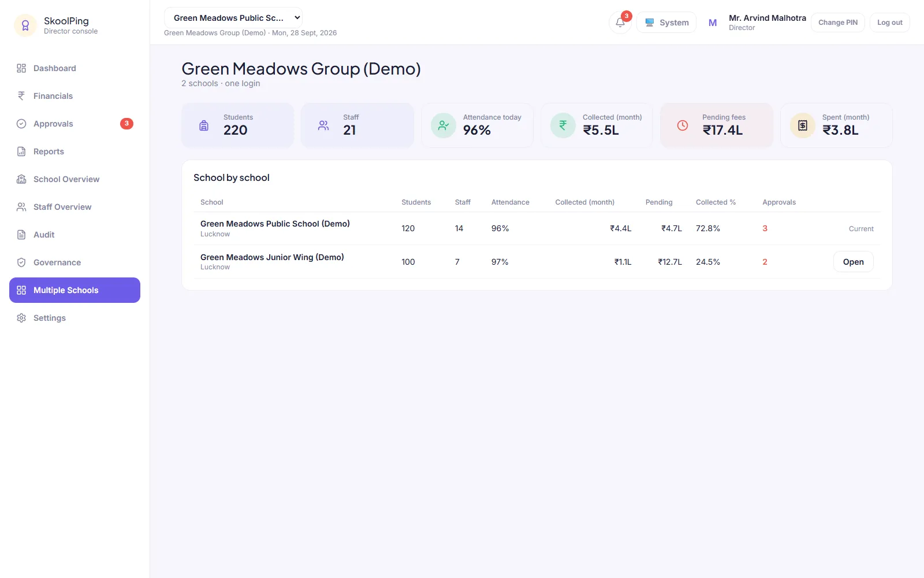Open the Multiple Schools menu item
The image size is (924, 578).
(74, 290)
